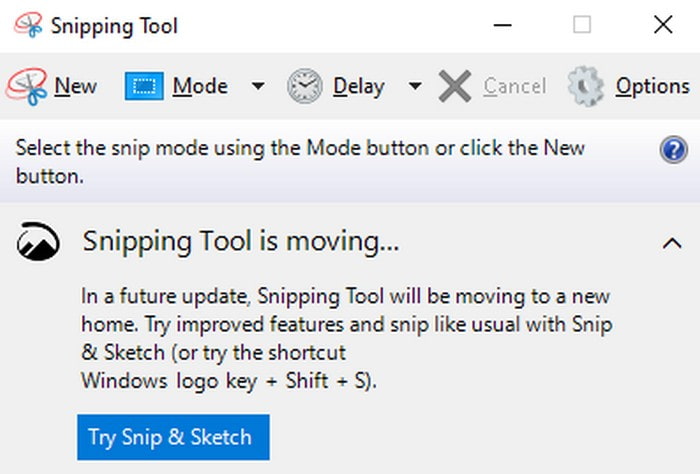
Task: Minimize the Snipping Tool window
Action: click(x=502, y=25)
